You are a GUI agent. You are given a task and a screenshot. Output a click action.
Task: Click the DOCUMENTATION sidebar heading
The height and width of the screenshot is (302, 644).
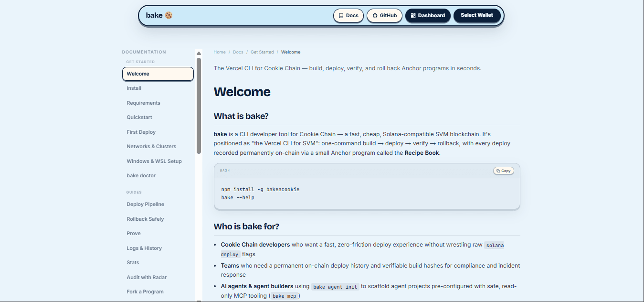pos(144,52)
